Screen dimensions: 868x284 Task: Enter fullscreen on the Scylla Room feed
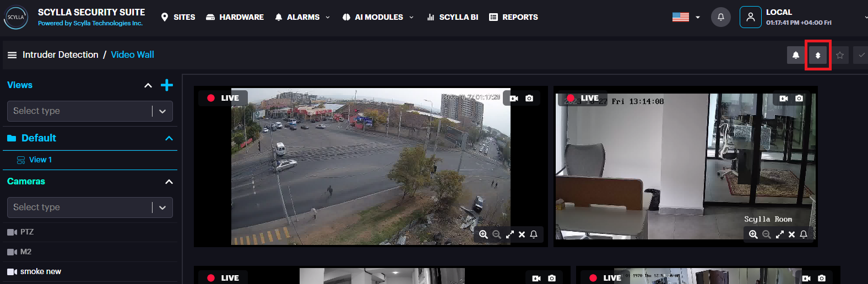point(779,234)
